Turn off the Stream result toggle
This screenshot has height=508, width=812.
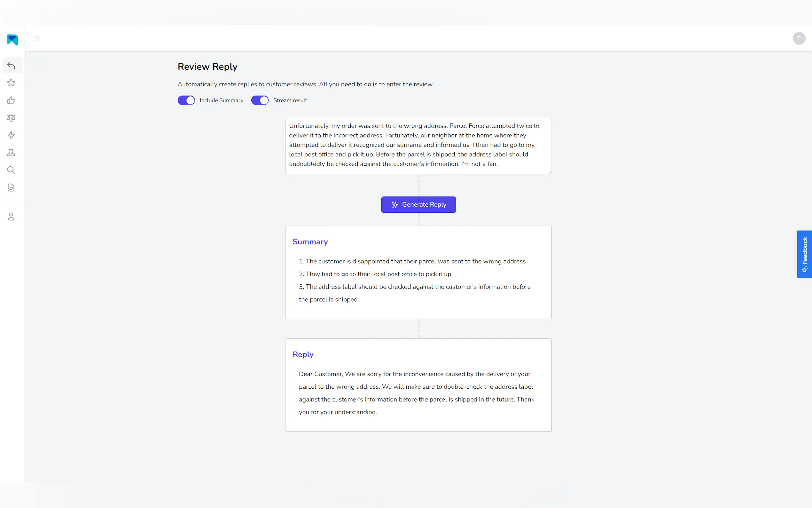260,100
